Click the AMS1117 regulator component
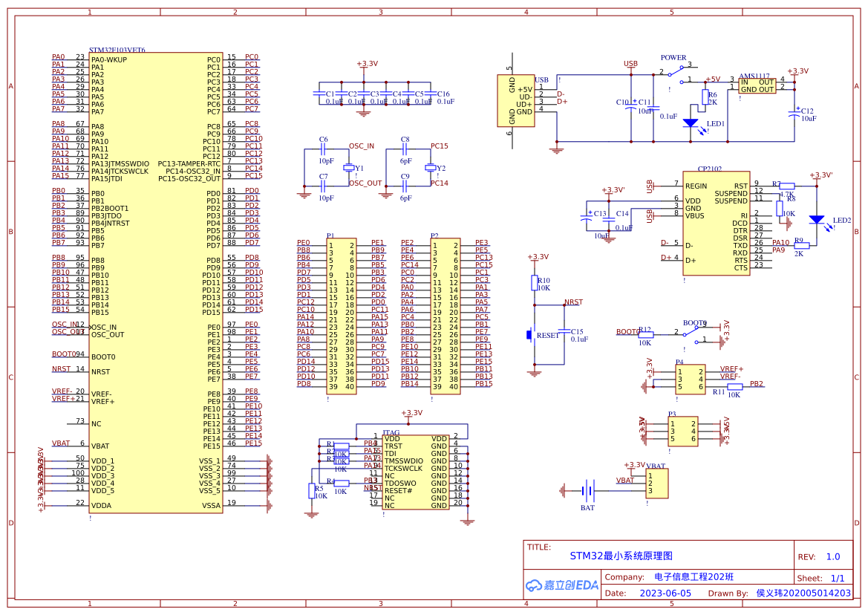This screenshot has height=615, width=868. click(x=757, y=86)
